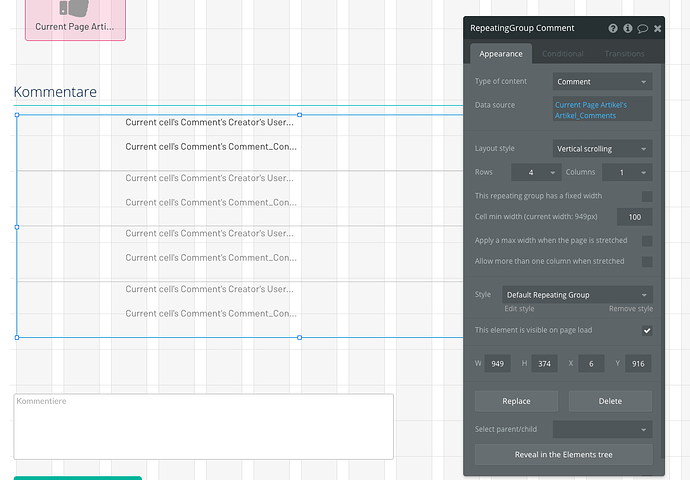Select the Kommentare heading text
This screenshot has height=480, width=690.
coord(55,92)
